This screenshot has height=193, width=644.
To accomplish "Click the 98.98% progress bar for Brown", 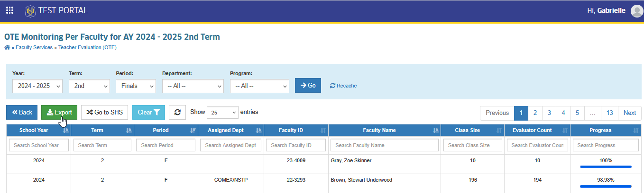I will coord(606,186).
